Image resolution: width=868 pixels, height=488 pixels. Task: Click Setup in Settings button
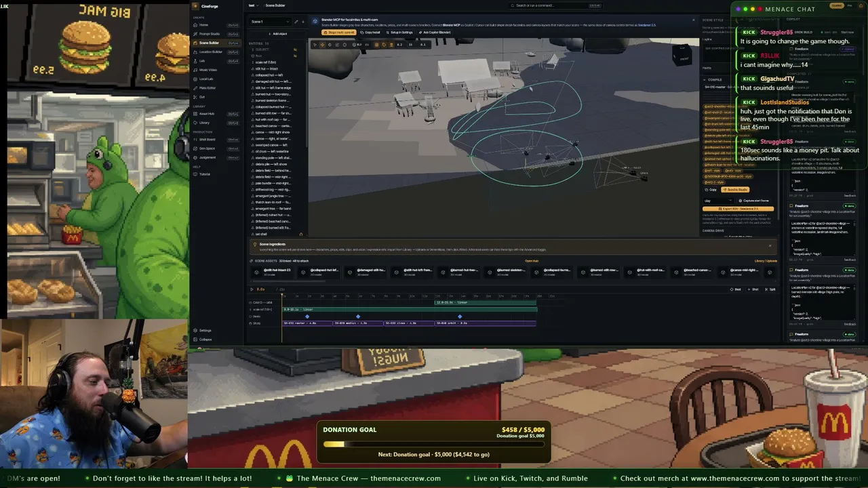click(399, 33)
